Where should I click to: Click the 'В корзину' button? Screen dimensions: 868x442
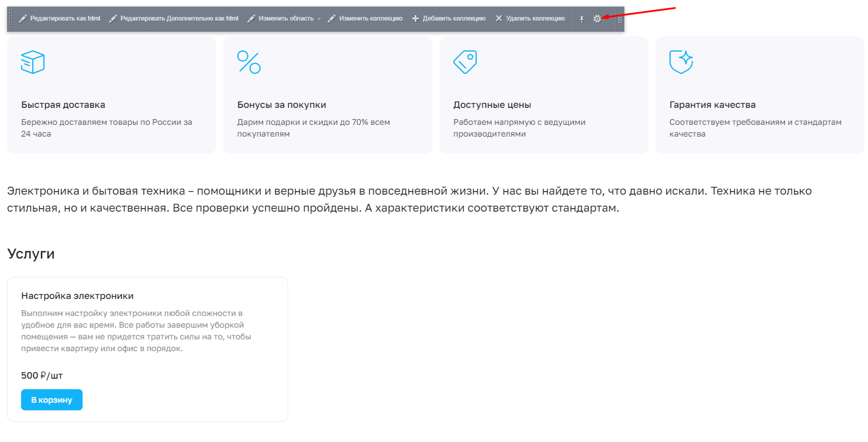click(x=52, y=400)
